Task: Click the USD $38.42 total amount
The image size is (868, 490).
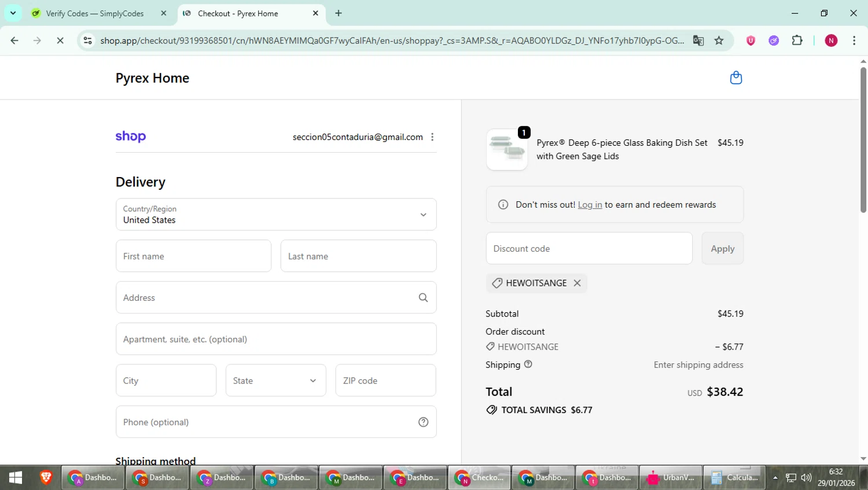Action: [x=715, y=392]
